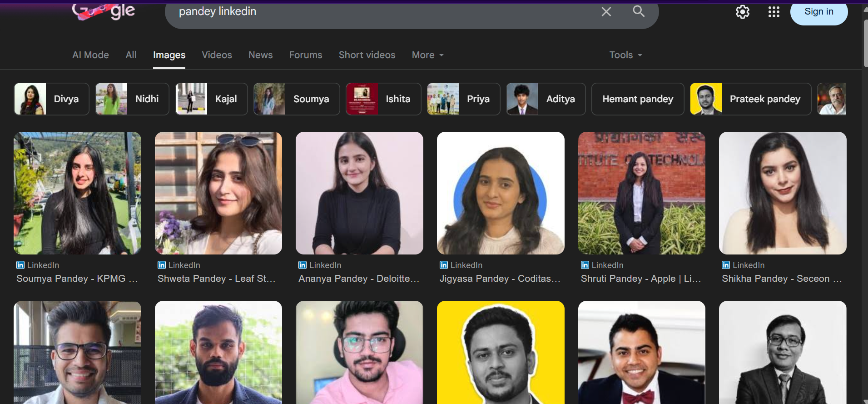This screenshot has width=868, height=404.
Task: Open the Tools dropdown
Action: 625,55
